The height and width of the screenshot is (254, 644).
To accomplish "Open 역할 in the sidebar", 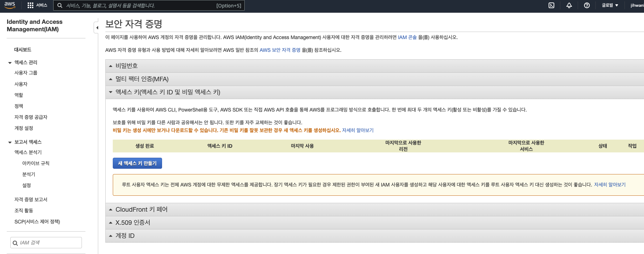I will (x=19, y=95).
